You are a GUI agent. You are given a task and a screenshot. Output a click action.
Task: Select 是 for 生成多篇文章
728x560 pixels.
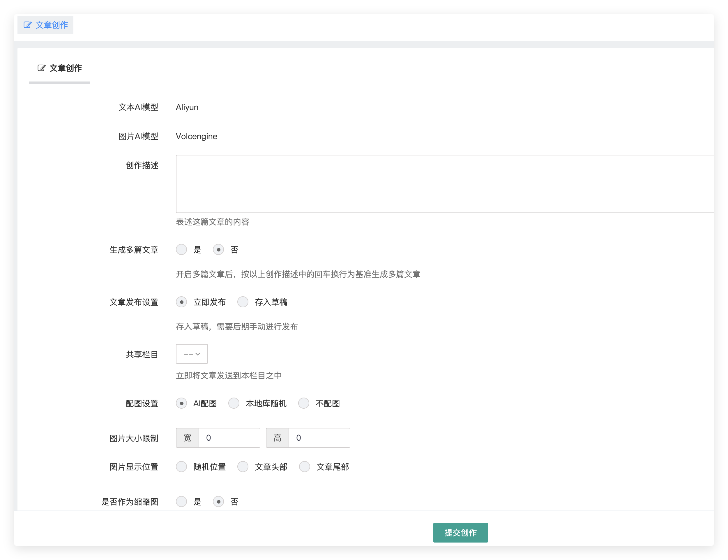point(182,249)
